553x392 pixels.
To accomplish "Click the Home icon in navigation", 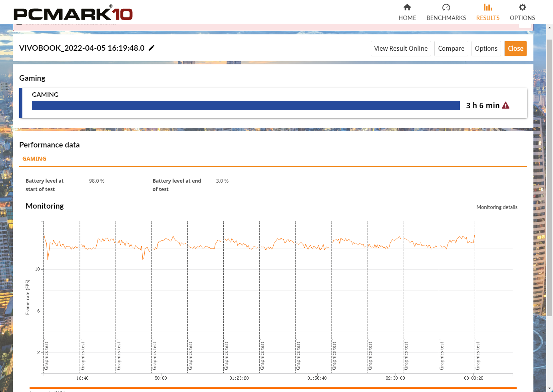I will pos(407,8).
